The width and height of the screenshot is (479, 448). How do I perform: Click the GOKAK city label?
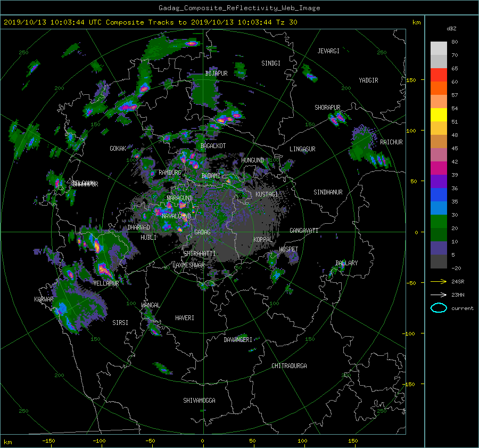pyautogui.click(x=118, y=148)
